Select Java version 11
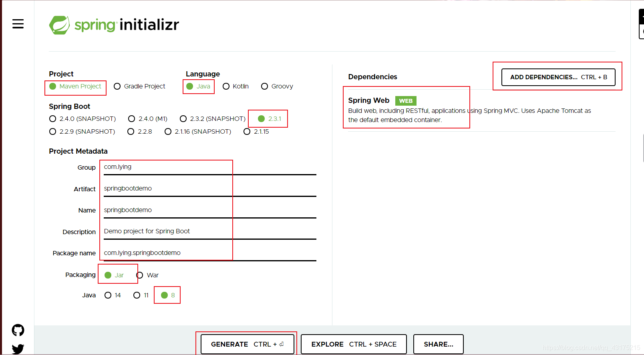 pyautogui.click(x=141, y=295)
